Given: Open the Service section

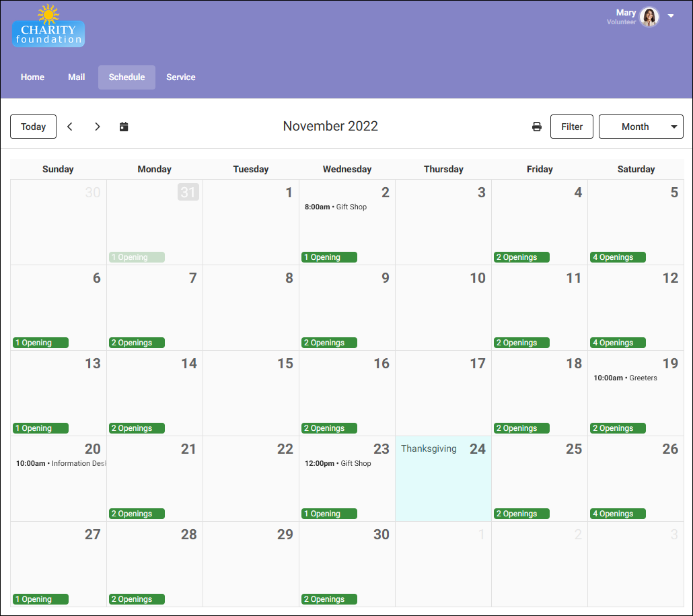Looking at the screenshot, I should click(180, 77).
